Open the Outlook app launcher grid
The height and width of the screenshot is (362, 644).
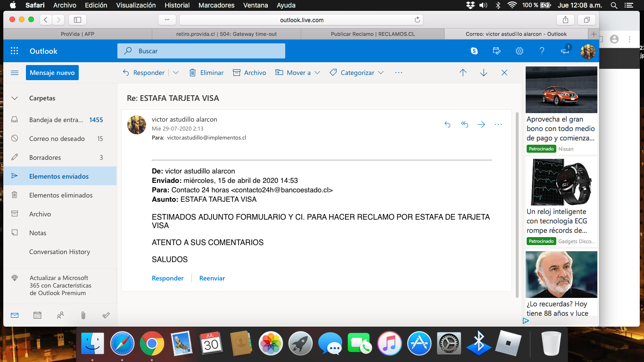click(15, 51)
